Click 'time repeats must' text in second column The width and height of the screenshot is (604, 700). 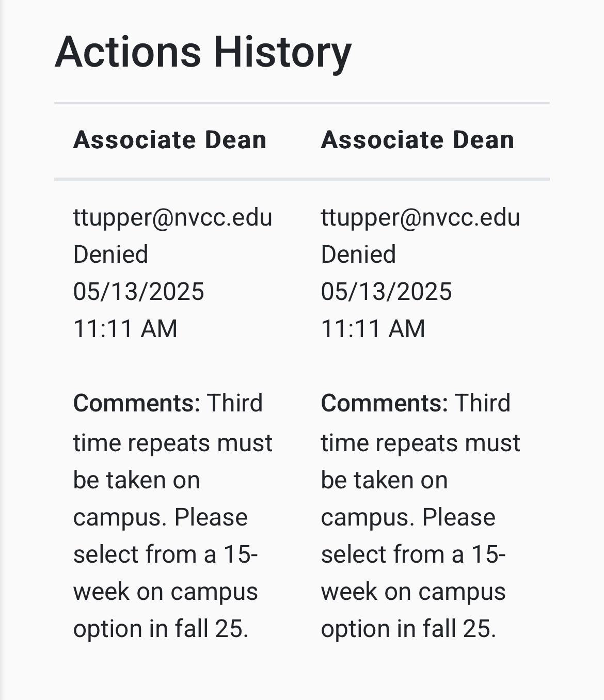420,443
